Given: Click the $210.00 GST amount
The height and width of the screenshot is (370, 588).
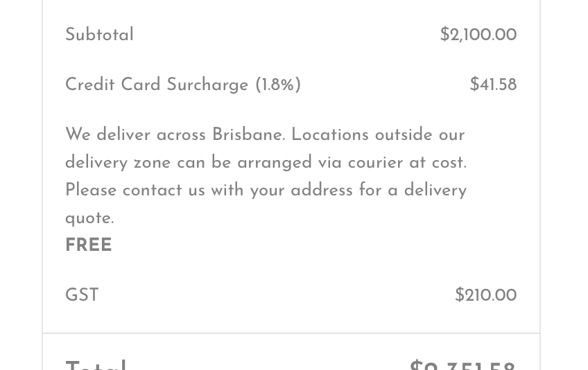Looking at the screenshot, I should pyautogui.click(x=485, y=296).
